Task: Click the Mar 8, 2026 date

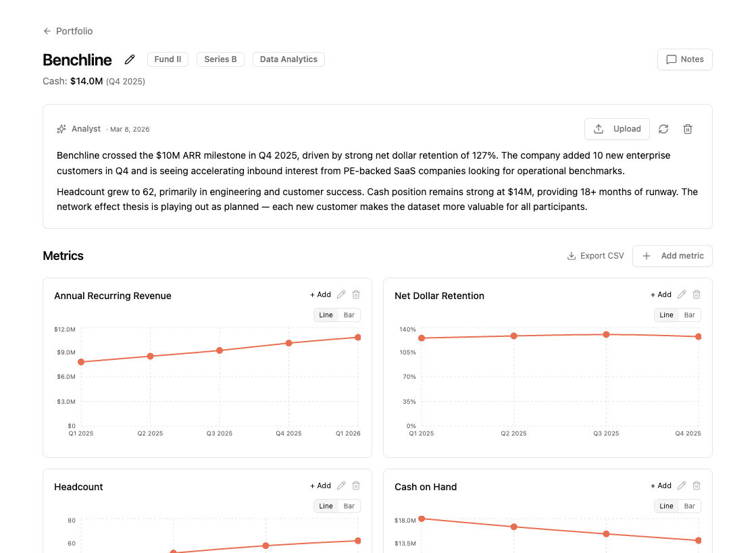Action: (130, 129)
